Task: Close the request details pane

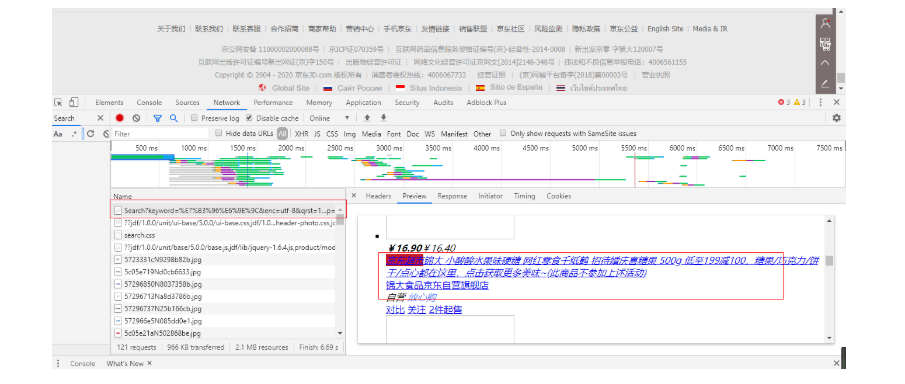Action: point(354,196)
